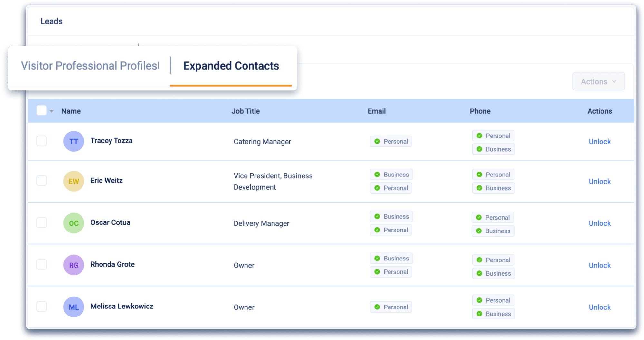Click the Delivery Manager job title
This screenshot has width=644, height=340.
261,223
